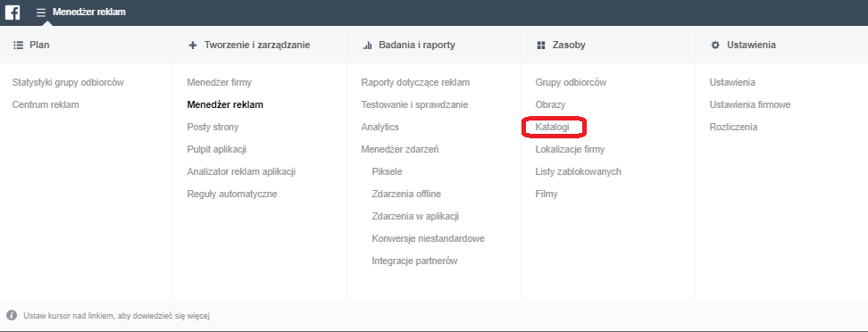Image resolution: width=868 pixels, height=332 pixels.
Task: Click the info icon in the footer
Action: [x=12, y=315]
